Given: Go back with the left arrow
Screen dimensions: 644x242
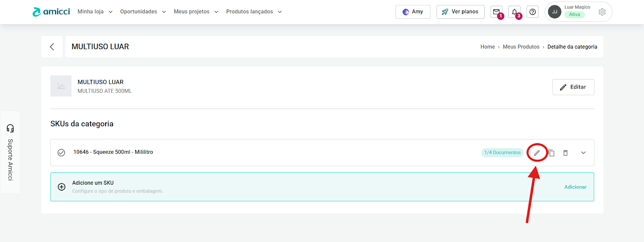Looking at the screenshot, I should 52,47.
